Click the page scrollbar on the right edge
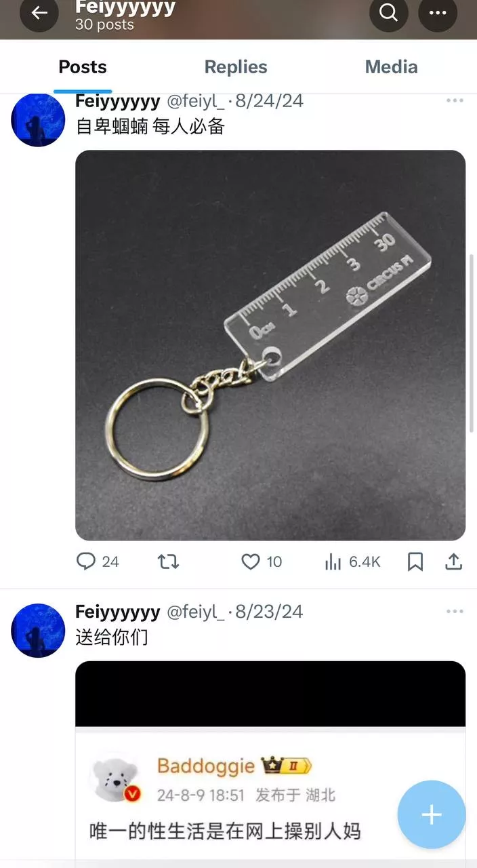The width and height of the screenshot is (477, 868). (472, 344)
